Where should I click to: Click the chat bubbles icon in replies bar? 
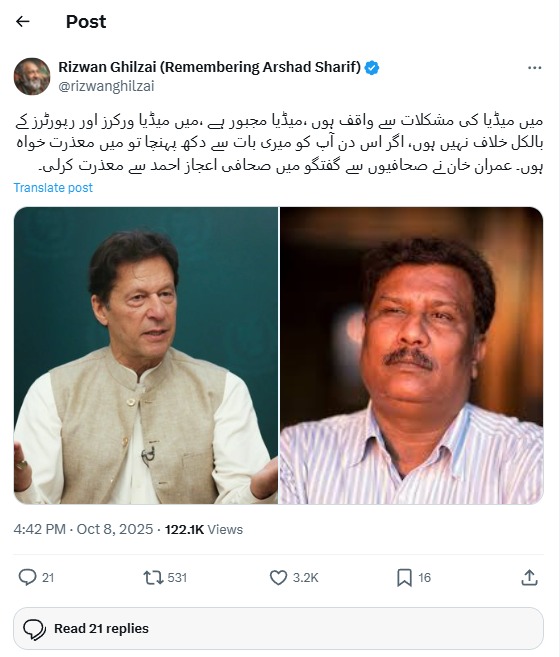click(34, 629)
